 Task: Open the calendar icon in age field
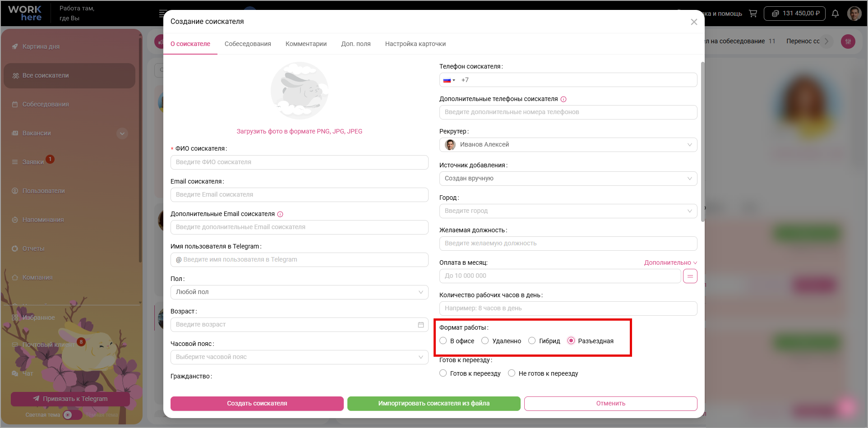tap(421, 325)
